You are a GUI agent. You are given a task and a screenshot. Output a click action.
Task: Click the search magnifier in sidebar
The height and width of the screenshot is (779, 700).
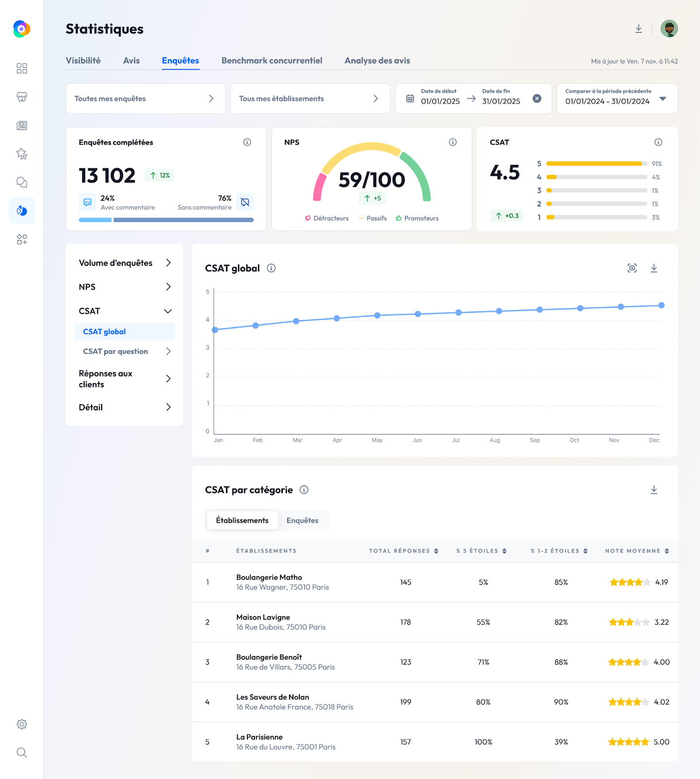coord(22,753)
